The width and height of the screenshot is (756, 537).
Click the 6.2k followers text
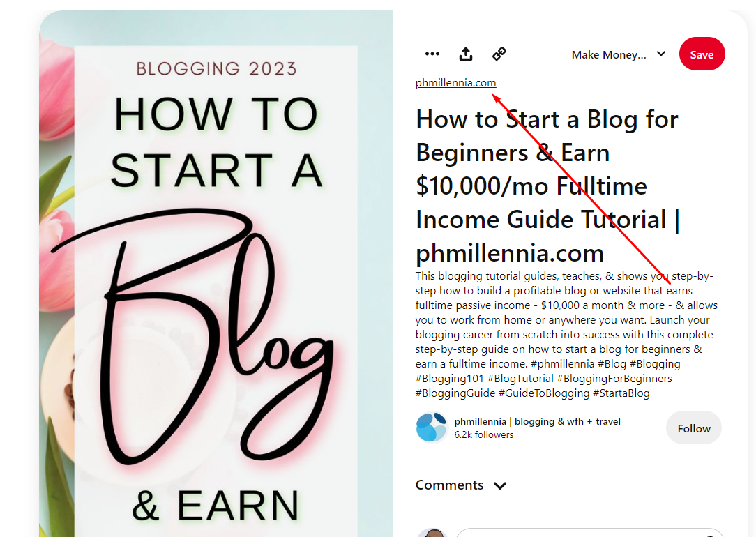coord(483,434)
